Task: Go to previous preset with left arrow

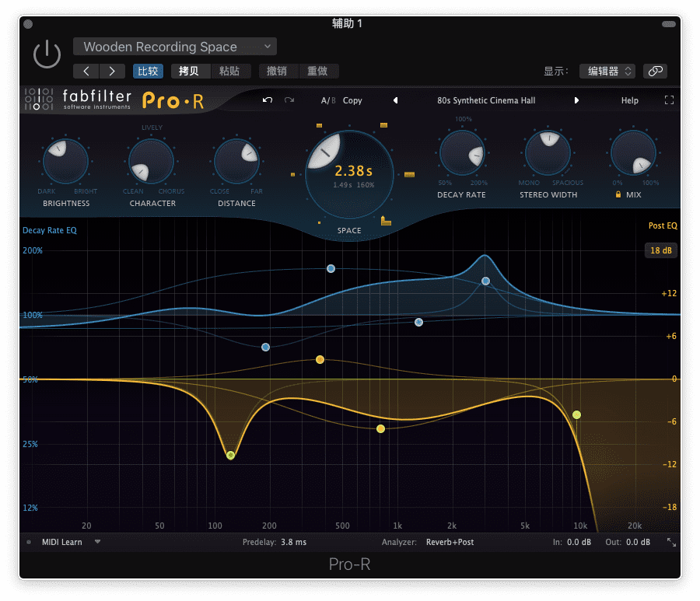Action: [86, 71]
